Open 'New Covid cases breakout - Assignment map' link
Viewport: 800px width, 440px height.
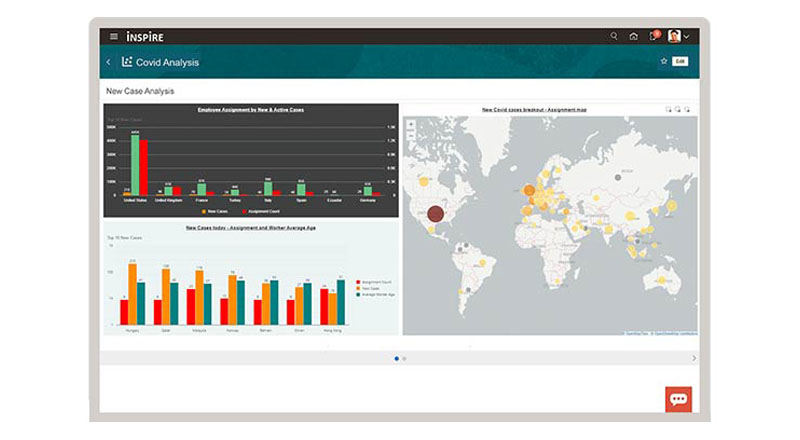click(534, 109)
